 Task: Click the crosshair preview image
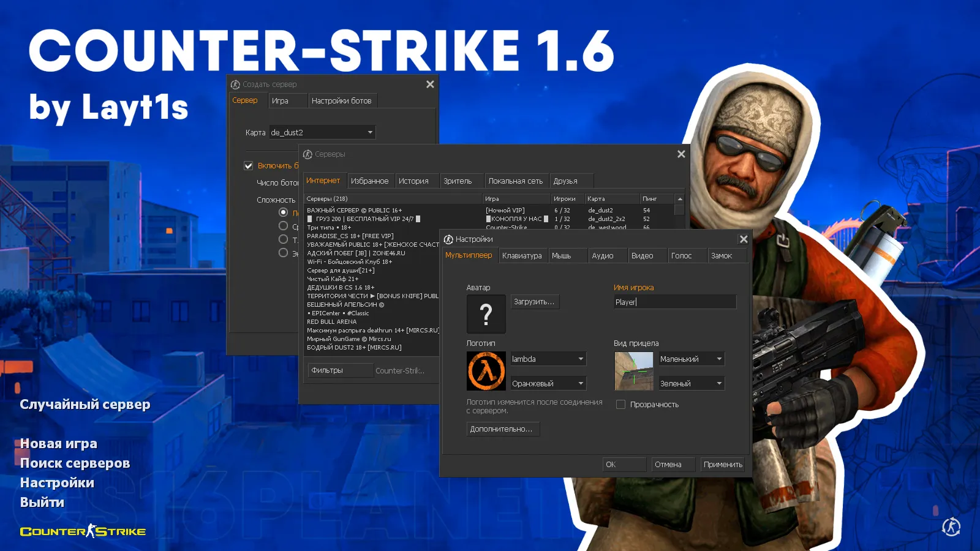tap(633, 371)
